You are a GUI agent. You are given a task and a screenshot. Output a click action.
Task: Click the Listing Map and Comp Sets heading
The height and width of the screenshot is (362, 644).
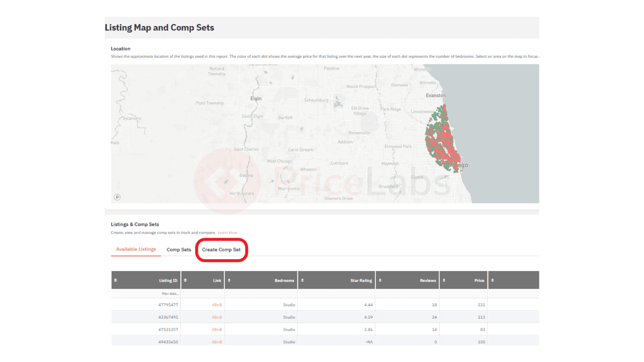pos(159,27)
